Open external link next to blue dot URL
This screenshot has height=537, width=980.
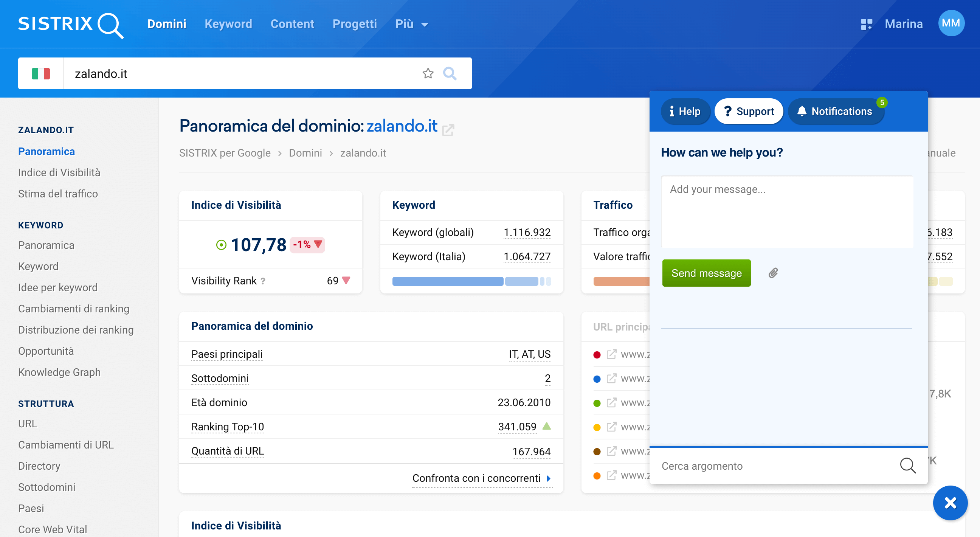tap(611, 379)
